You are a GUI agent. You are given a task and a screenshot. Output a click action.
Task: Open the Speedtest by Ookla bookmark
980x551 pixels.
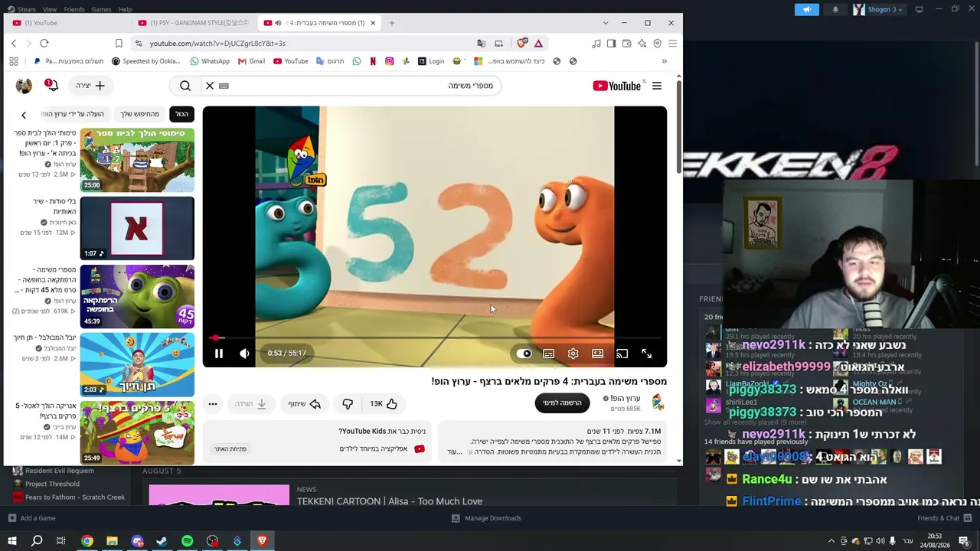tap(146, 61)
